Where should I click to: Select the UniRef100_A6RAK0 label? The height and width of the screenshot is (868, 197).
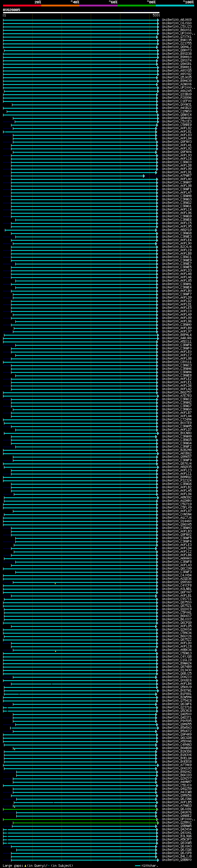(x=177, y=558)
